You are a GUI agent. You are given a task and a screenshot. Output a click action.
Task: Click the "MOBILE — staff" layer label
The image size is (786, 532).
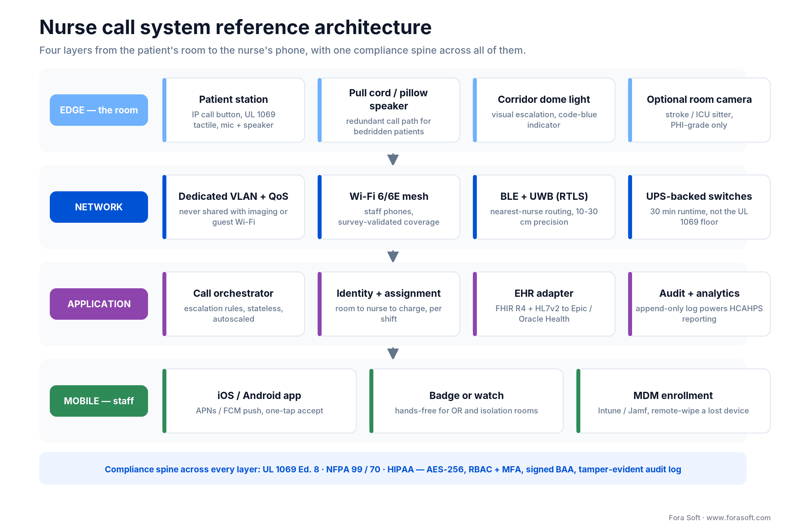(x=99, y=401)
